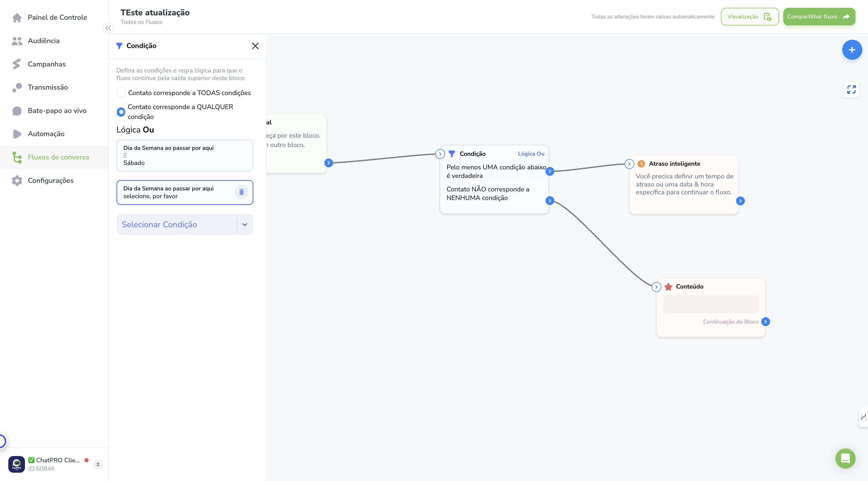Screen dimensions: 868x481
Task: Click the Atraso inteligente clock icon
Action: [x=641, y=164]
